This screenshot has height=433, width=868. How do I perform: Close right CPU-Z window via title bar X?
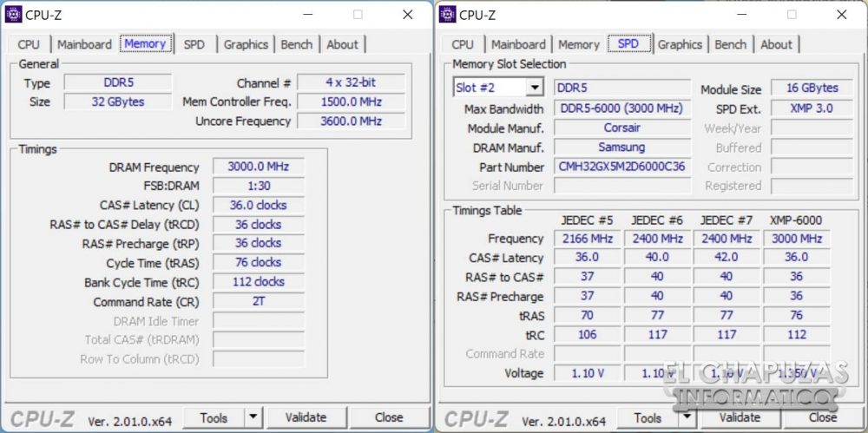[x=841, y=15]
